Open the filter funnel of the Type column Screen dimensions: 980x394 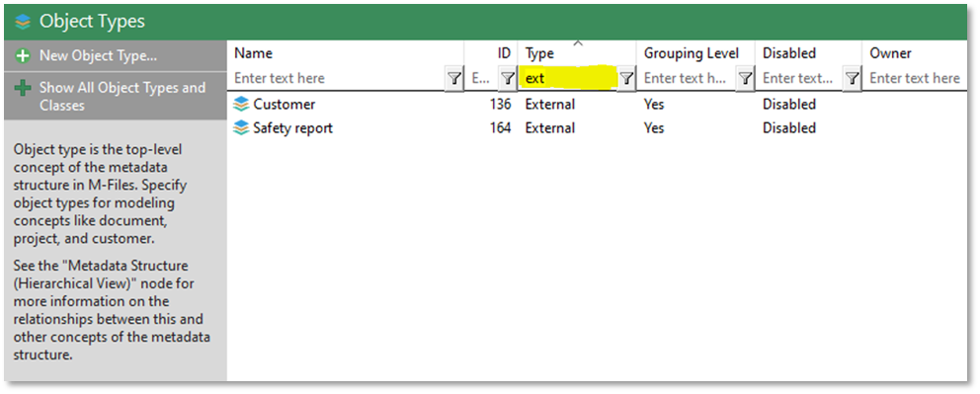[x=626, y=79]
